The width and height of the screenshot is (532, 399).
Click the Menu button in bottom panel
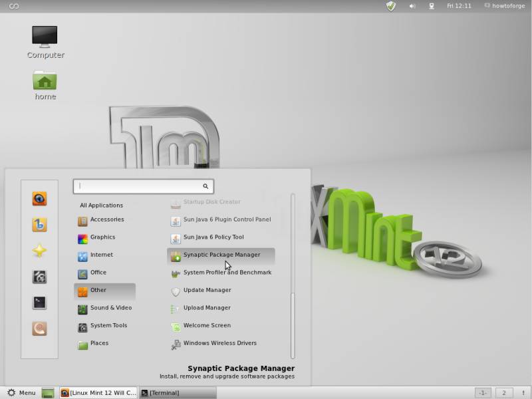click(21, 393)
